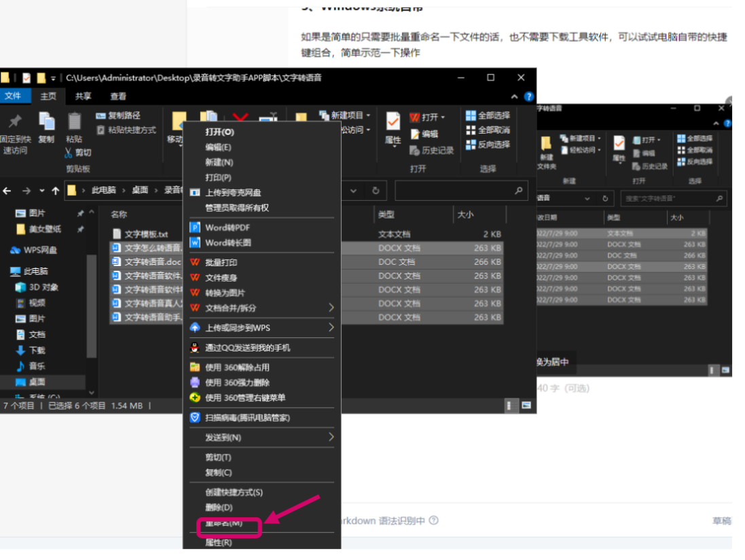
Task: Open recent locations dropdown beside forward arrow
Action: click(x=42, y=191)
